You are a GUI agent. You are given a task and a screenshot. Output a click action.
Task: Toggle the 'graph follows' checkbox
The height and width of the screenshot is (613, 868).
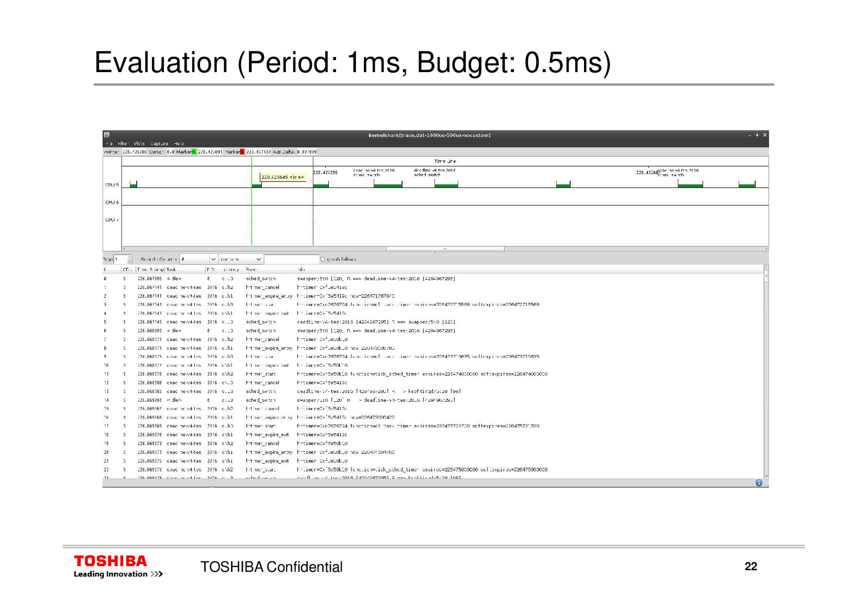(x=323, y=259)
